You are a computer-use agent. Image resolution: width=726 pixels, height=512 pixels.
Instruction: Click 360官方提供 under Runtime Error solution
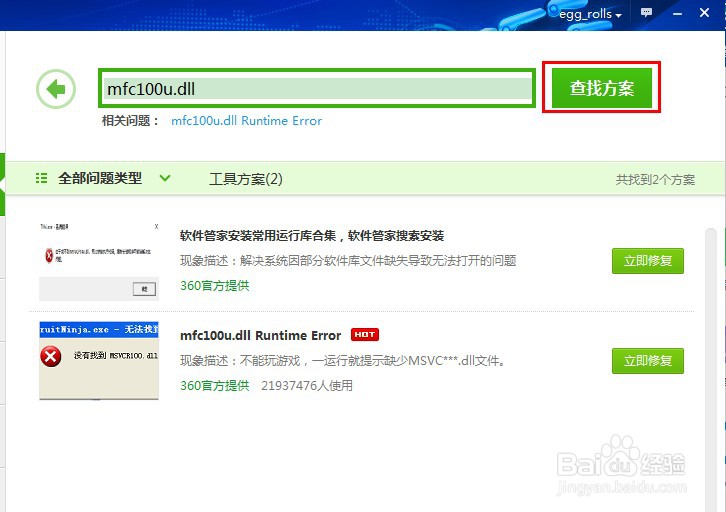[214, 386]
